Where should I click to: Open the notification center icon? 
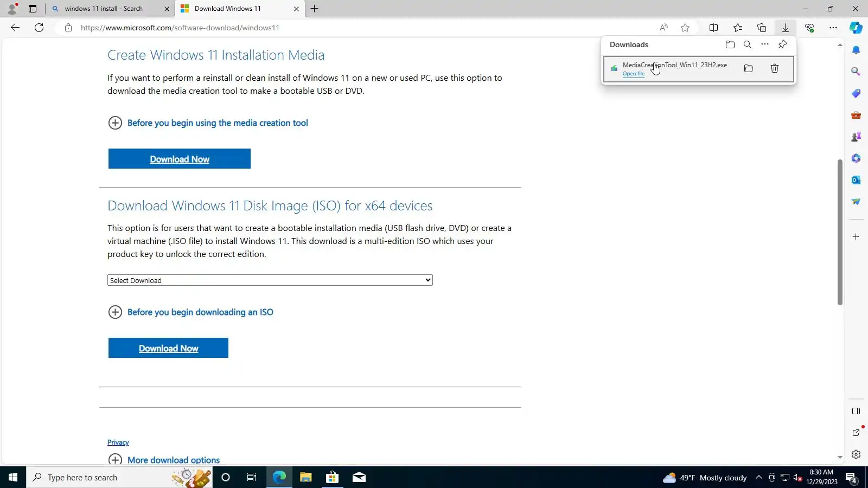[851, 478]
